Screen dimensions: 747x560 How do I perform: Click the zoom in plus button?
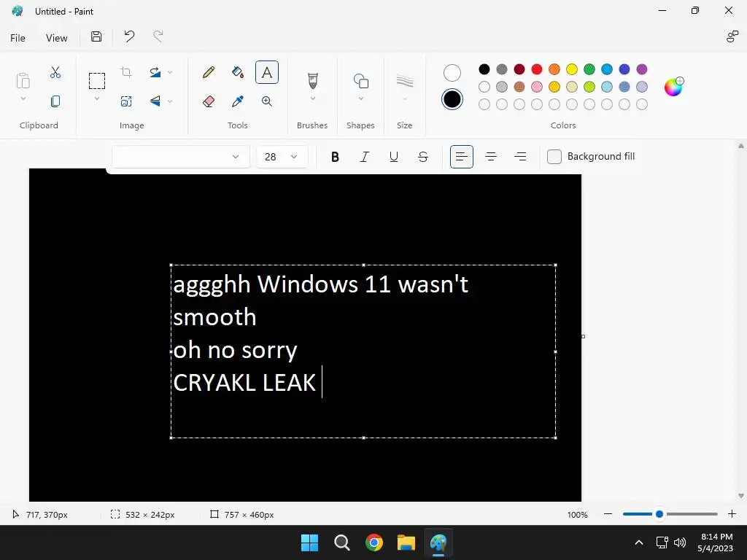[732, 514]
